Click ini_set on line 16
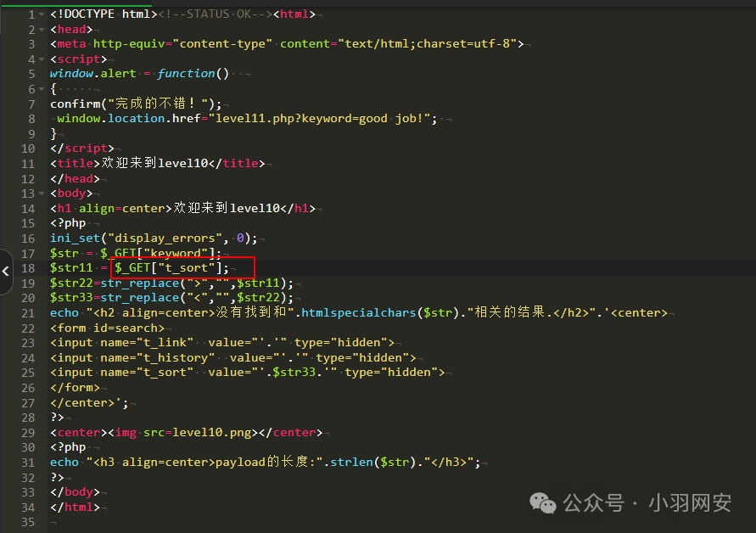The image size is (756, 533). 76,238
